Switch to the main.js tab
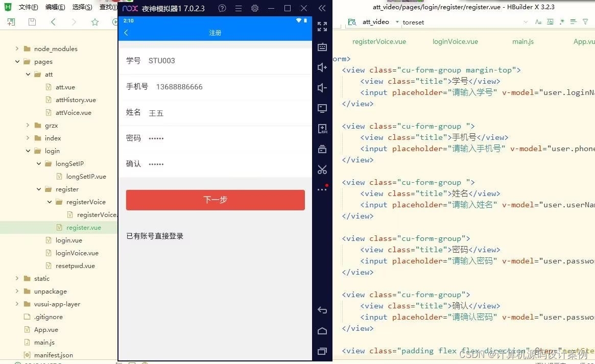Image resolution: width=595 pixels, height=364 pixels. (522, 41)
